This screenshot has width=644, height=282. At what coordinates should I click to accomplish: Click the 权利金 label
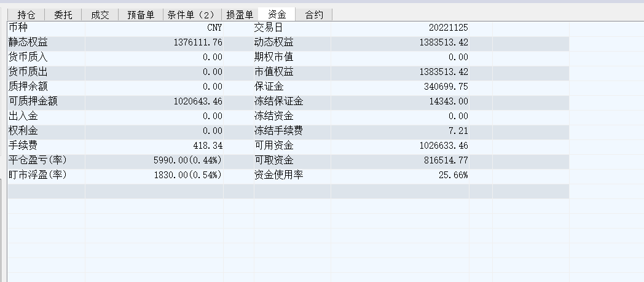coord(23,131)
